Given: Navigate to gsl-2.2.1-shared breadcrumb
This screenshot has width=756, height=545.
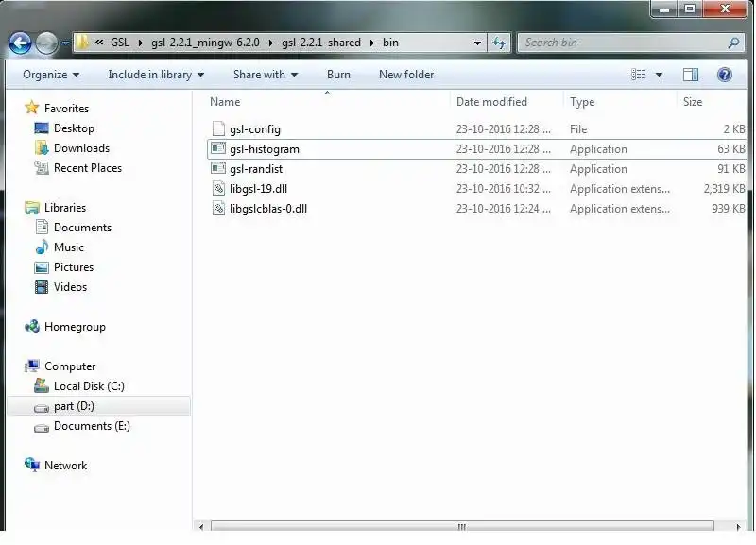Looking at the screenshot, I should [x=321, y=43].
